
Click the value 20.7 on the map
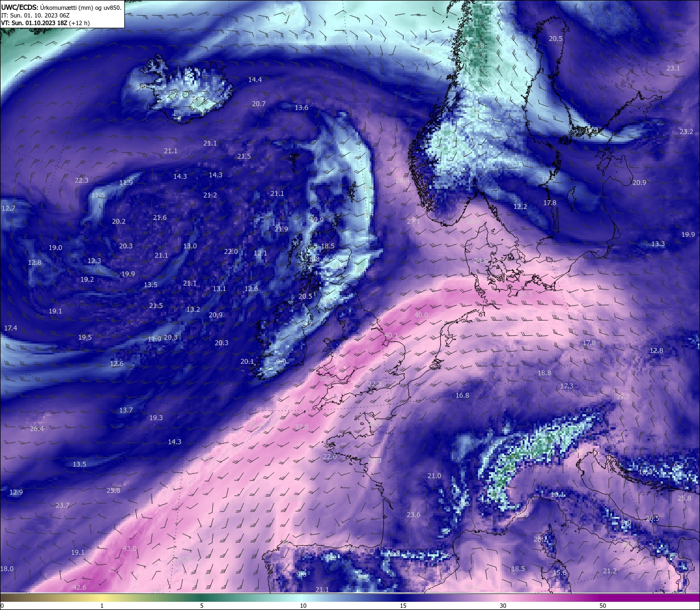pos(259,104)
